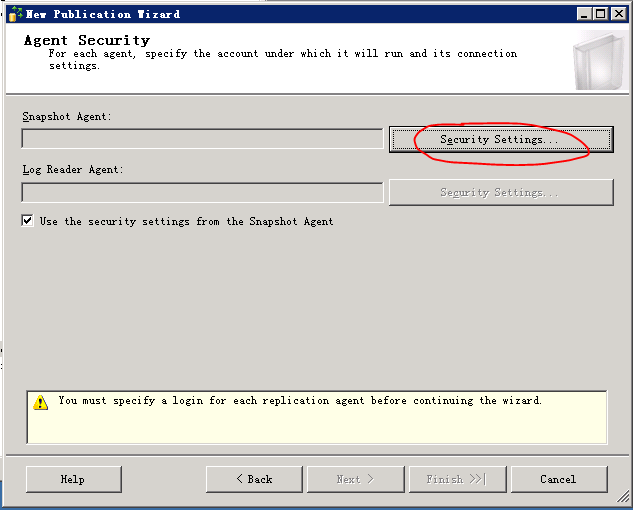Screen dimensions: 633x510
Task: Click the disabled Next button
Action: [x=355, y=479]
